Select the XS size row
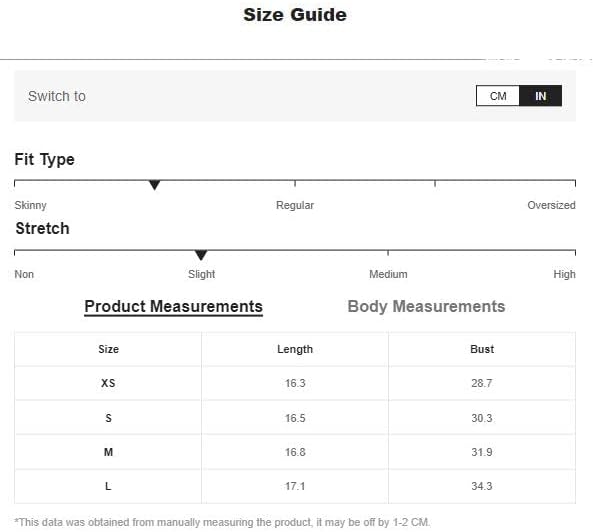 (295, 383)
